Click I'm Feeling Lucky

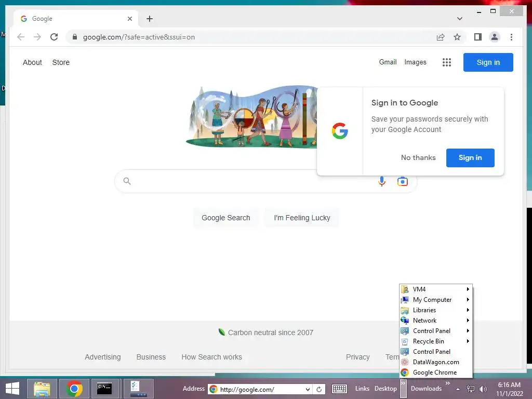click(x=302, y=218)
